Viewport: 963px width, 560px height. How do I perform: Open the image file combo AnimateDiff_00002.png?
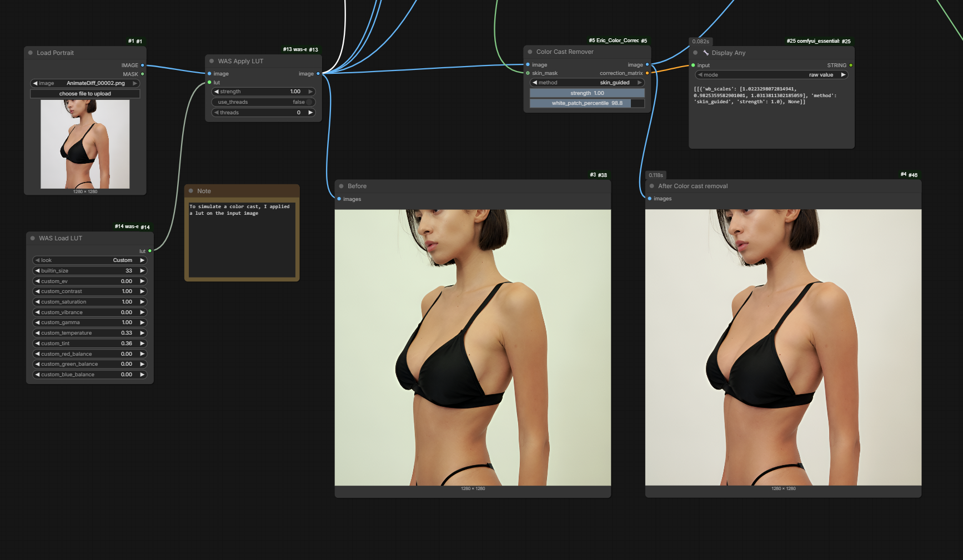click(x=85, y=83)
